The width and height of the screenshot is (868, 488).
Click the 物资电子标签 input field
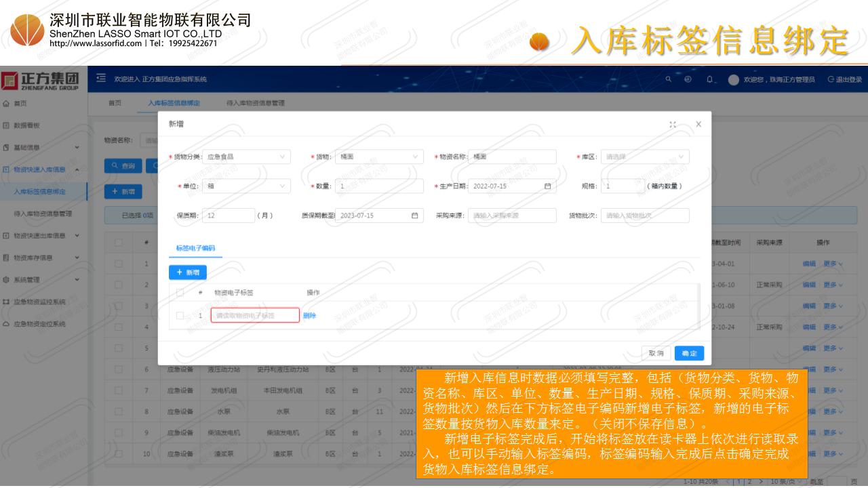[255, 315]
